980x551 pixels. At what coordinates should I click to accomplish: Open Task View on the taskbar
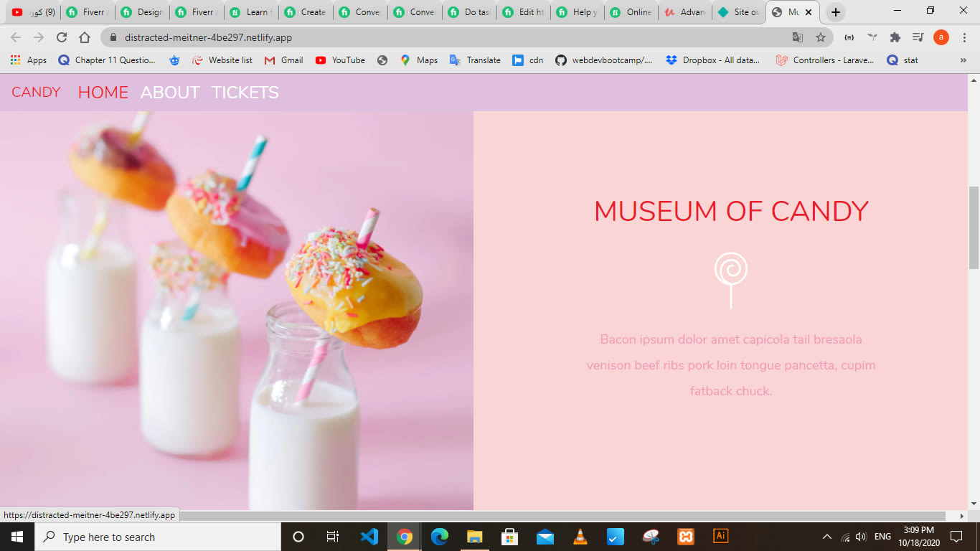click(x=333, y=537)
